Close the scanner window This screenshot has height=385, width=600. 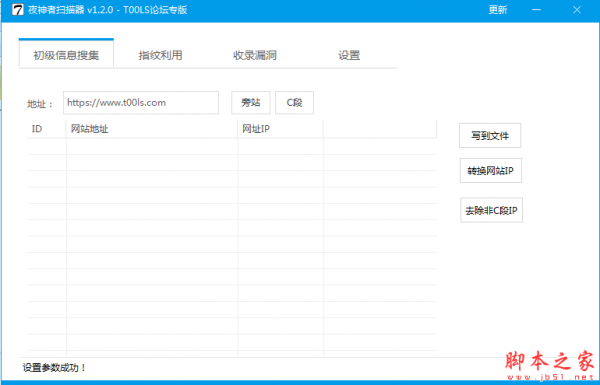577,10
